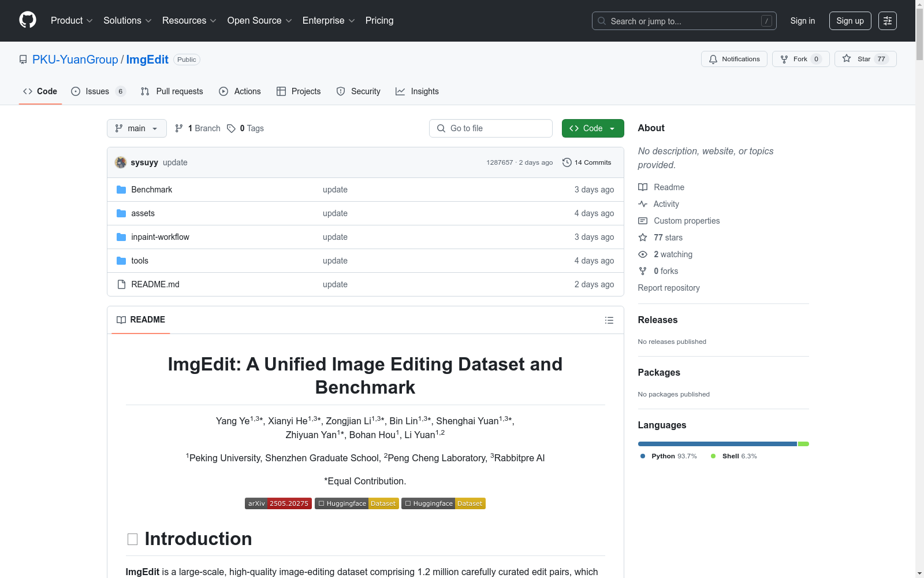Open the GitHub home logo
The image size is (924, 578).
[28, 20]
